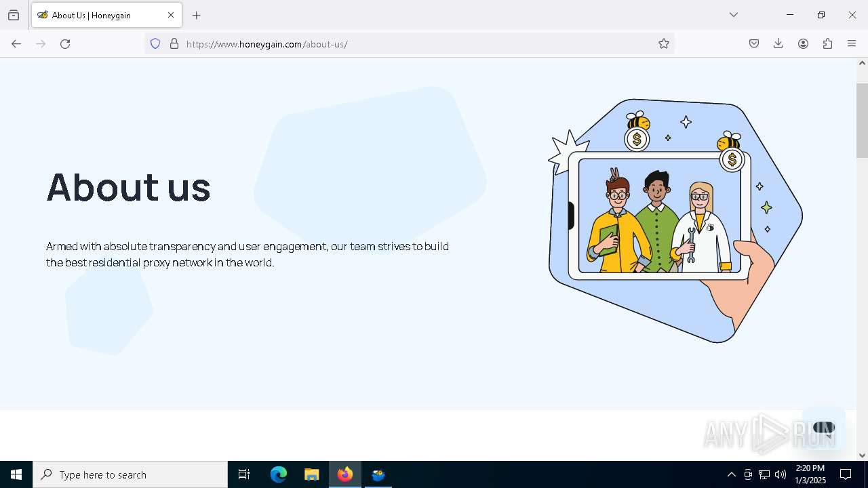Viewport: 868px width, 488px height.
Task: Open the Firefox View recent browsing icon
Action: pyautogui.click(x=14, y=15)
